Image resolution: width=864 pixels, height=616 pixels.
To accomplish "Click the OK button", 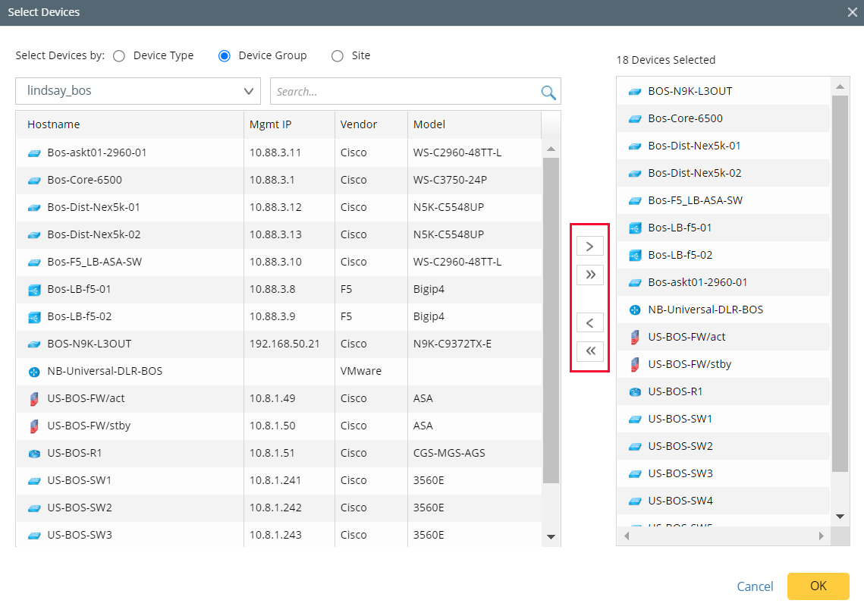I will coord(818,586).
